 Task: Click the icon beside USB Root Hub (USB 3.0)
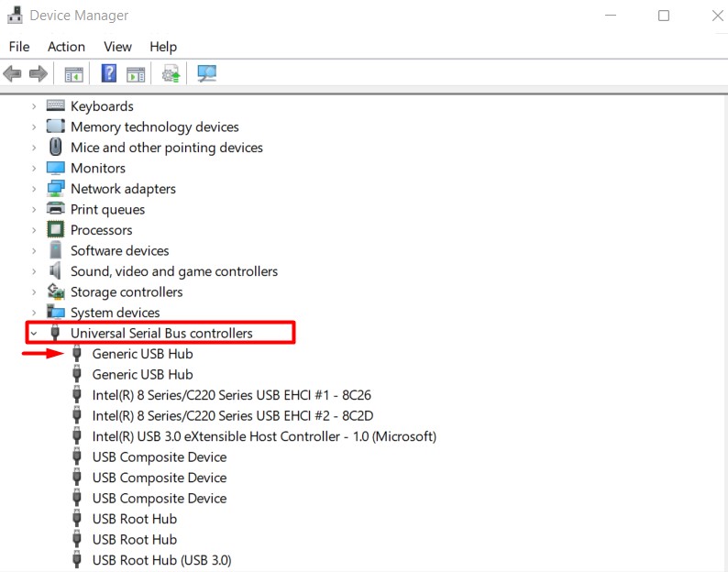click(x=77, y=559)
